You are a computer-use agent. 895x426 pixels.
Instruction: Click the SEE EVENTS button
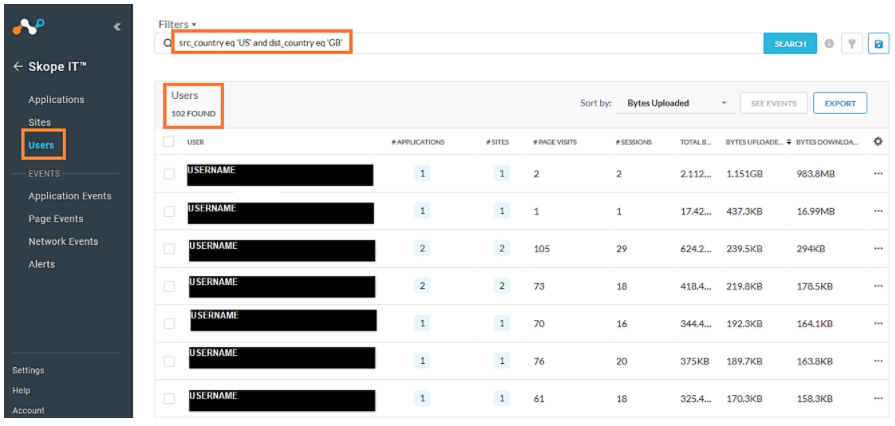pyautogui.click(x=773, y=103)
